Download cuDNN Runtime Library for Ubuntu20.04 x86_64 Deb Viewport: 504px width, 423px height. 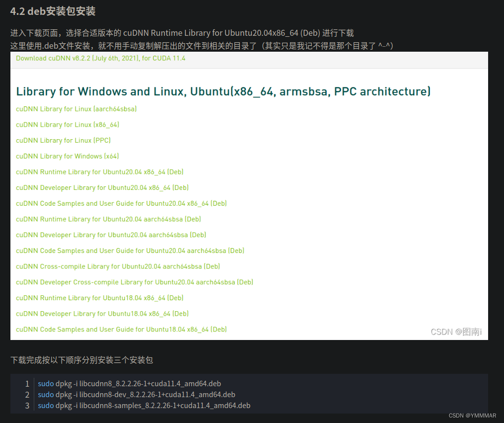[x=99, y=171]
